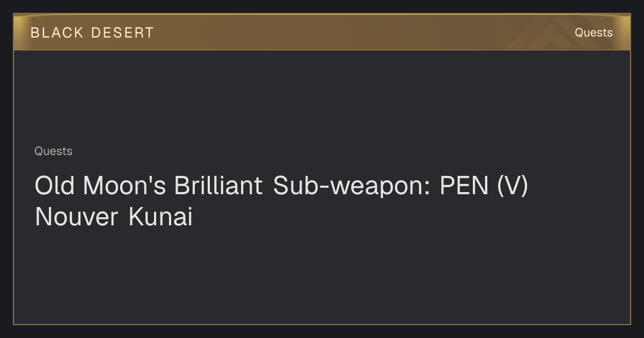Click the (V) roman numeral in the title

tap(513, 186)
